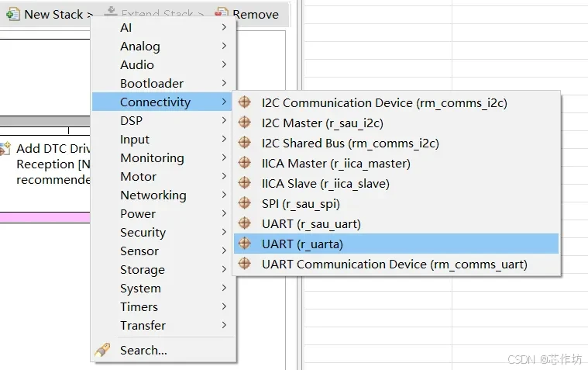The image size is (588, 370).
Task: Click the Search flashlight icon
Action: pyautogui.click(x=102, y=350)
